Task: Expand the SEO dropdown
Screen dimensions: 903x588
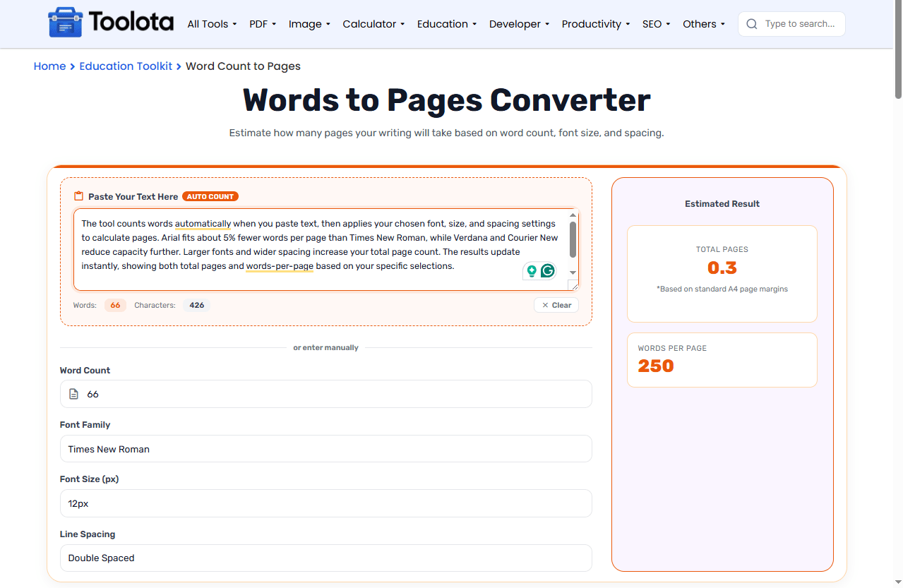Action: pos(657,24)
